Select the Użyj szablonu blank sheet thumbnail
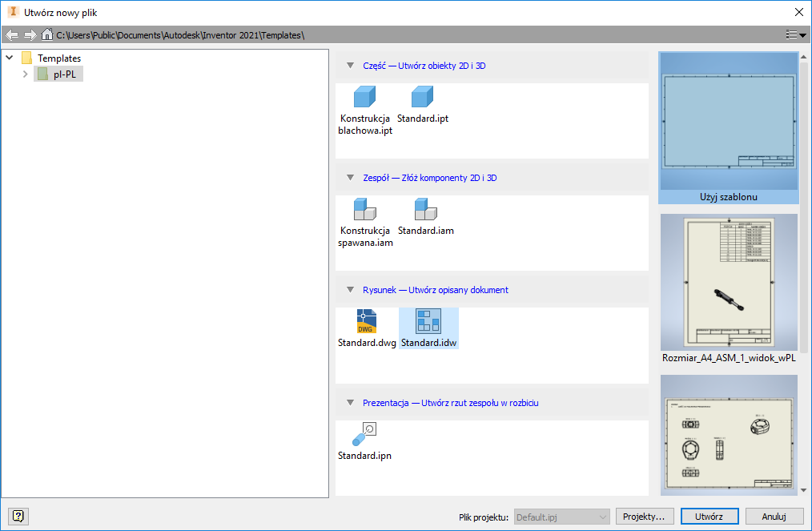Image resolution: width=812 pixels, height=531 pixels. coord(729,121)
